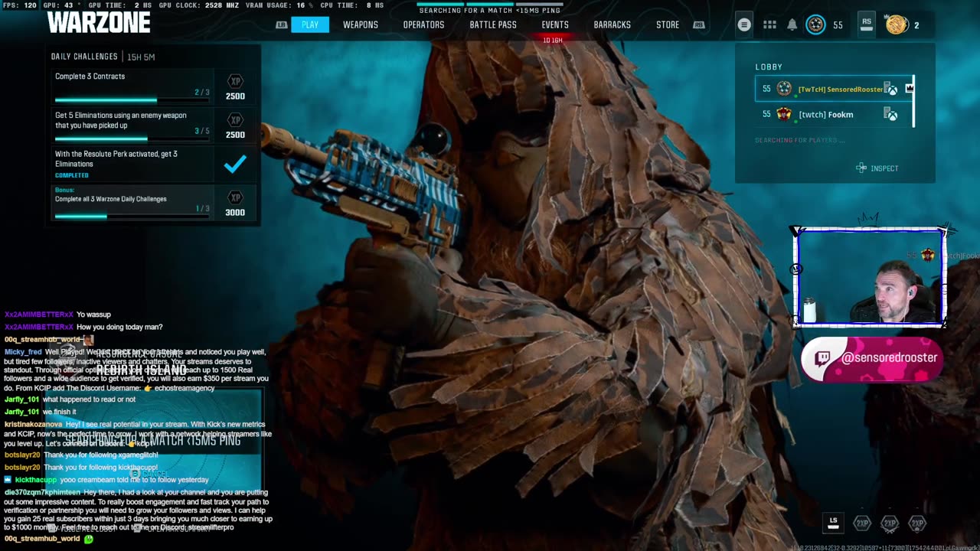Click the LS stick prompt icon
The image size is (980, 551).
pos(834,523)
